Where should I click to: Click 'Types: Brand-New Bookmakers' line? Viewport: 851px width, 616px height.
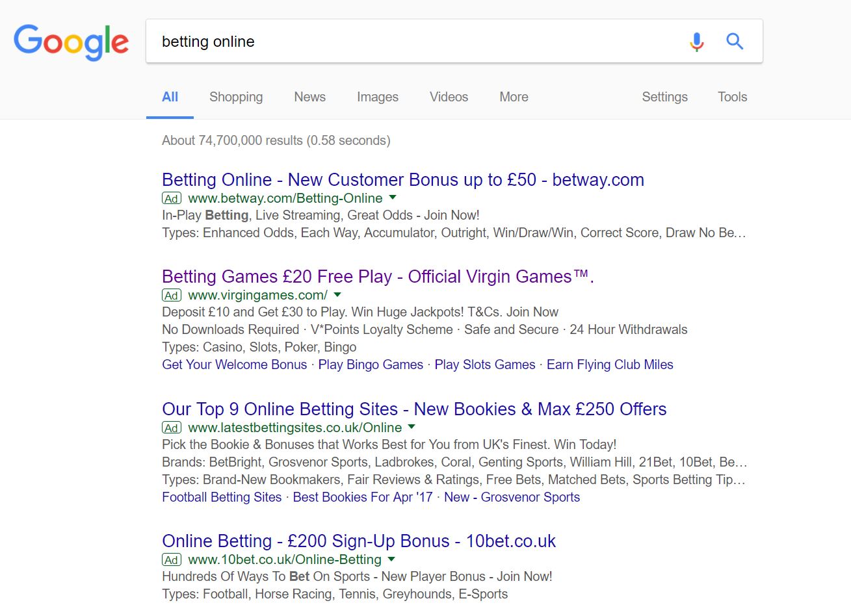tap(454, 480)
